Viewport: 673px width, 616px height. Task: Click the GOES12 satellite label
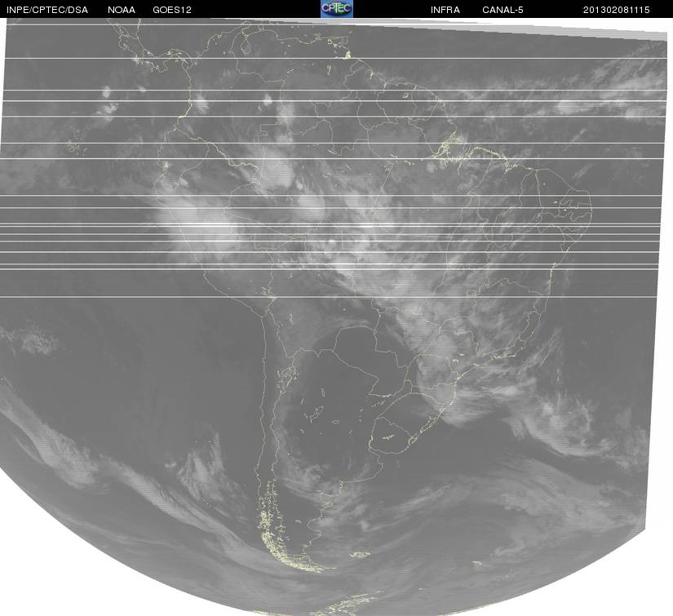tap(172, 10)
